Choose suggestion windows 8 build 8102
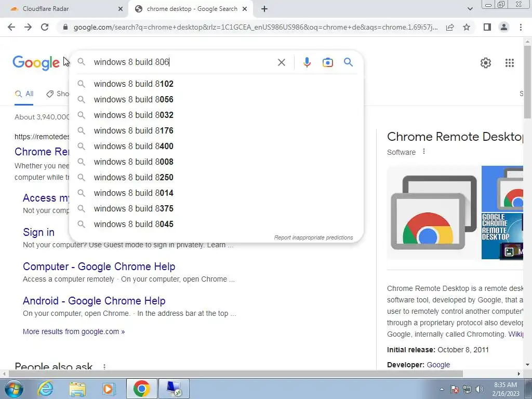532x399 pixels. coord(216,84)
